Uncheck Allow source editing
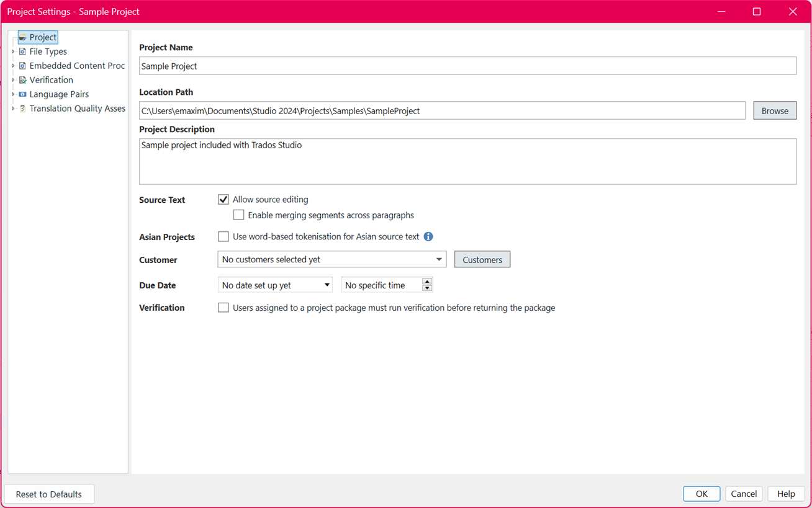This screenshot has width=812, height=508. [x=223, y=200]
